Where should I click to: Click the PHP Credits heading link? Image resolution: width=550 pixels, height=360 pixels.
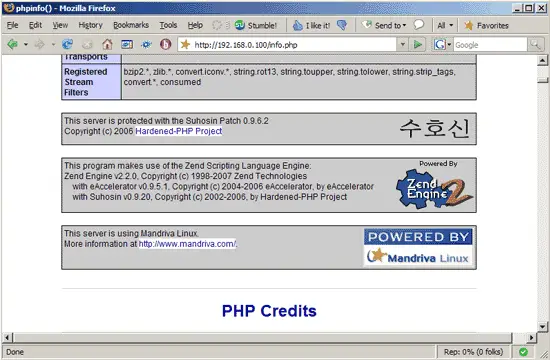(269, 311)
